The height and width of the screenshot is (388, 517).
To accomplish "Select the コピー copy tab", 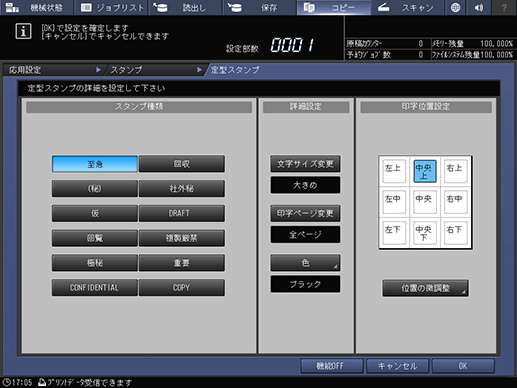I will pos(333,7).
